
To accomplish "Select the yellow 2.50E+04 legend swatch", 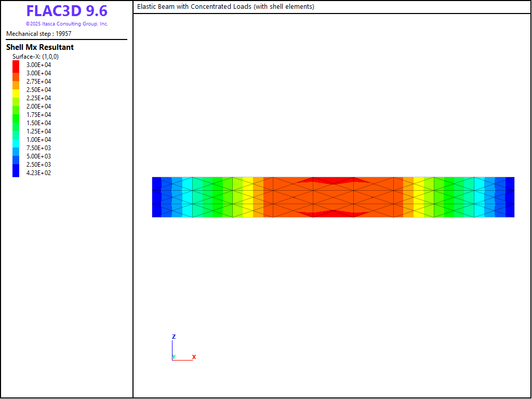I will tap(16, 90).
